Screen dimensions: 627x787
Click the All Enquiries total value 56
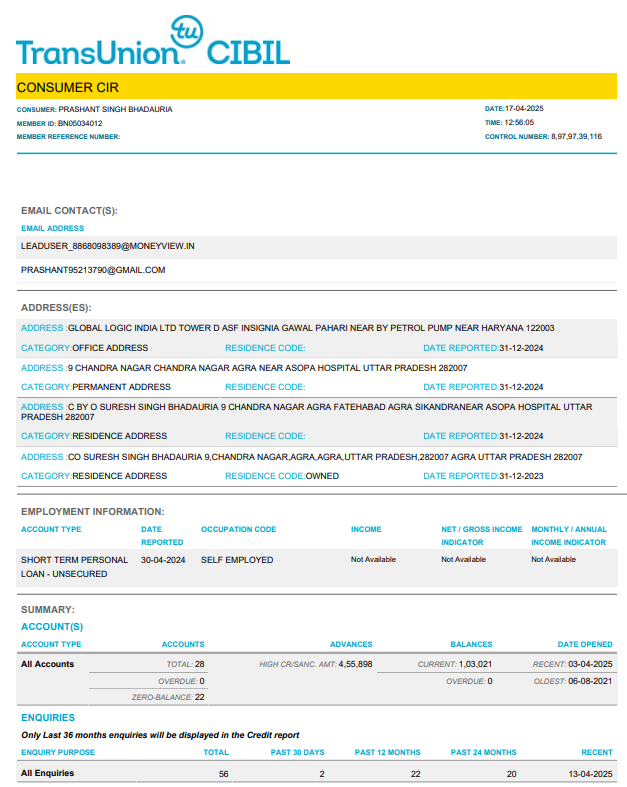223,774
